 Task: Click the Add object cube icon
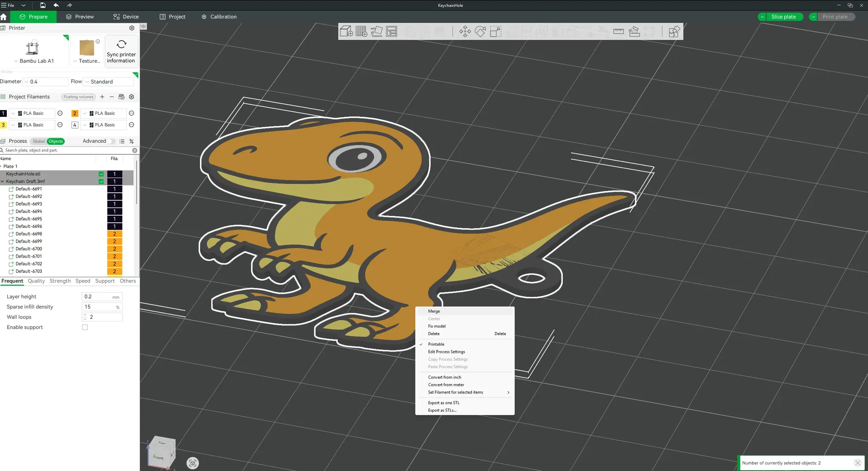click(x=346, y=31)
